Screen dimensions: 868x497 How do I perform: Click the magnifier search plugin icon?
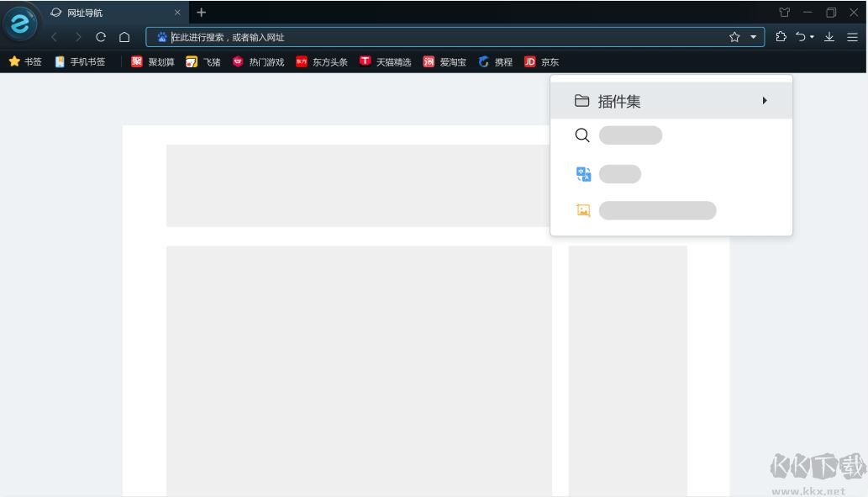point(582,135)
